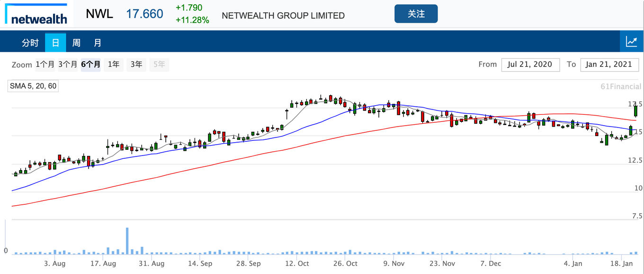Click the 28. Sep date axis label

point(248,264)
